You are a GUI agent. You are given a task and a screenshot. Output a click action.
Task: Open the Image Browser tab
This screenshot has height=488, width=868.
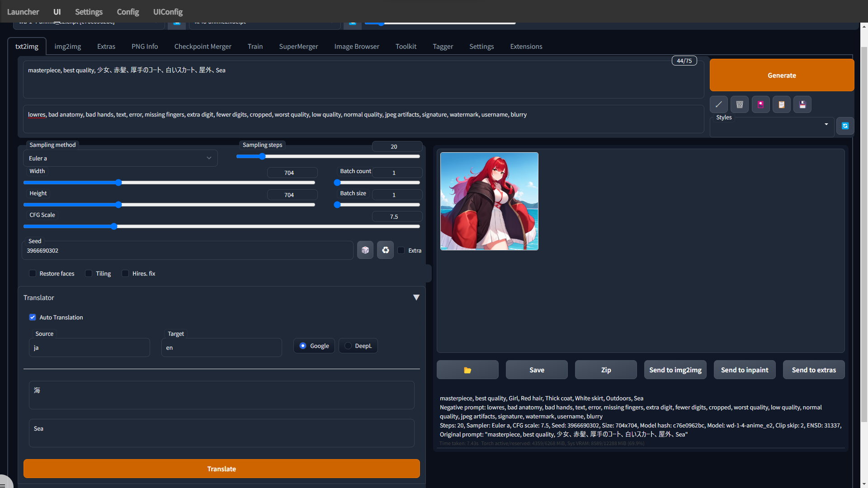coord(356,47)
